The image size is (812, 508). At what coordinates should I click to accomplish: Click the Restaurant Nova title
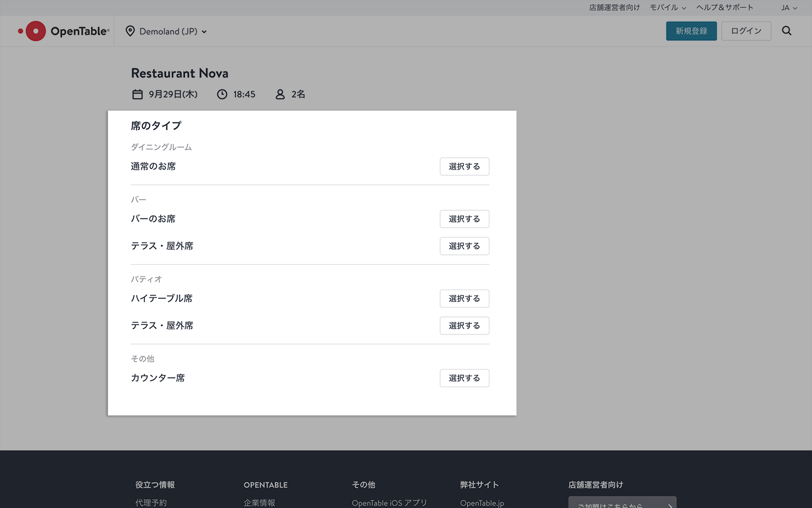pos(180,73)
